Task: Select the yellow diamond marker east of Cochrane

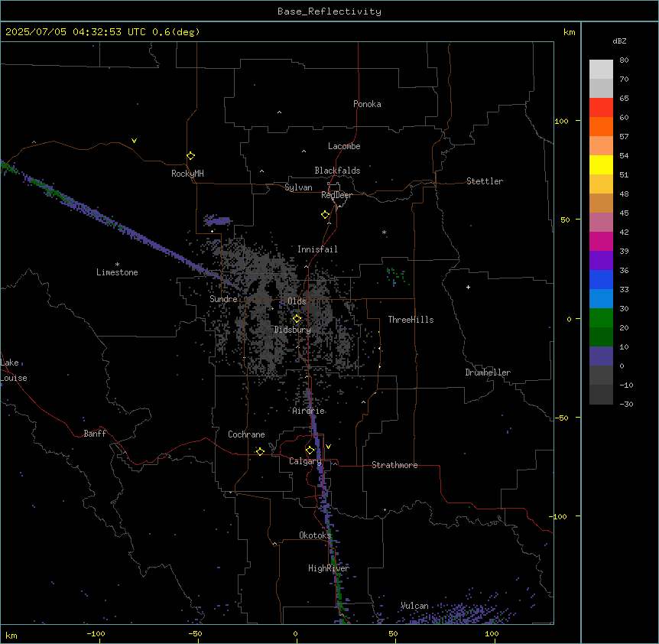Action: coord(260,451)
